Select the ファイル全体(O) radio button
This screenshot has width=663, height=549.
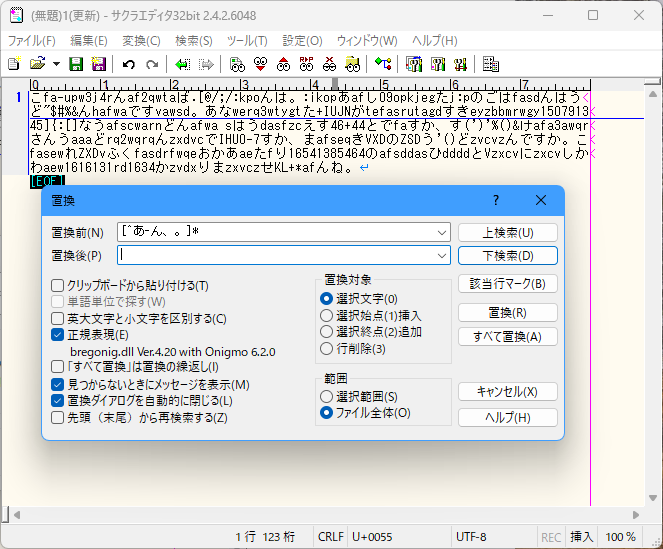coord(326,413)
